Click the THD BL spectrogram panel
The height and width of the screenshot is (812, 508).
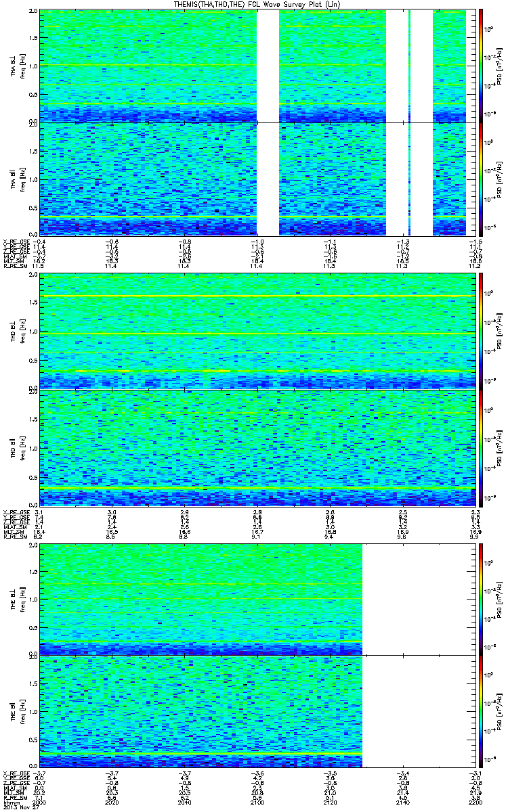[256, 332]
